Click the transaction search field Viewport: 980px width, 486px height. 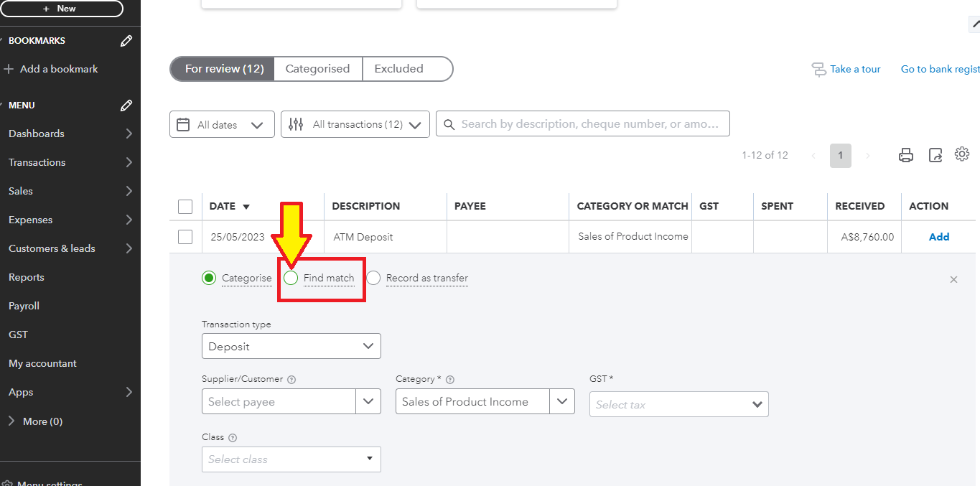tap(589, 123)
